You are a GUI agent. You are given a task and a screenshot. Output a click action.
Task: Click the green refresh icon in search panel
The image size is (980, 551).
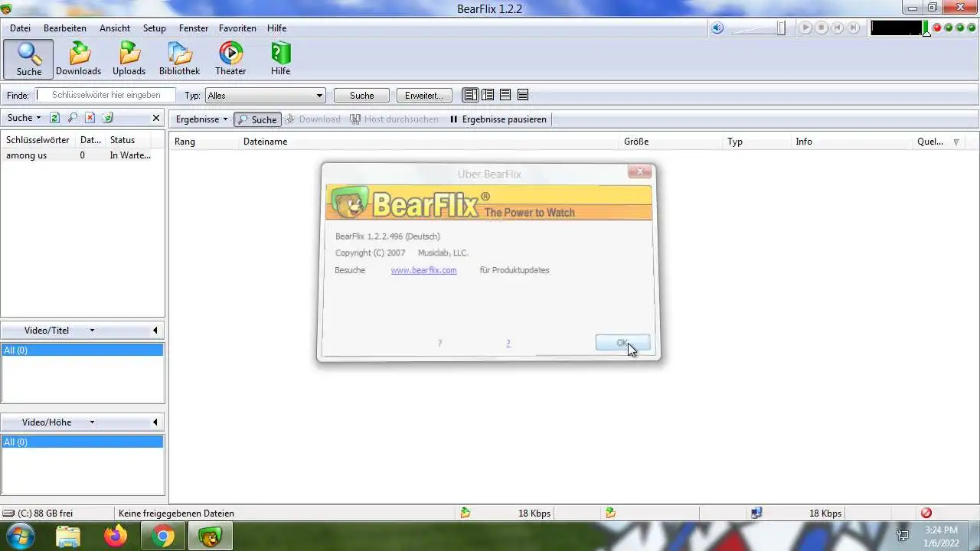(x=55, y=118)
